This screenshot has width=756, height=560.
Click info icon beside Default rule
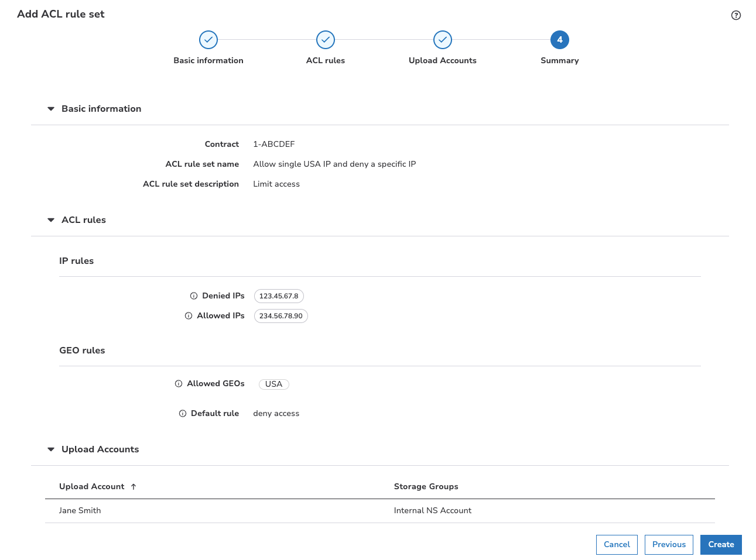click(x=183, y=414)
